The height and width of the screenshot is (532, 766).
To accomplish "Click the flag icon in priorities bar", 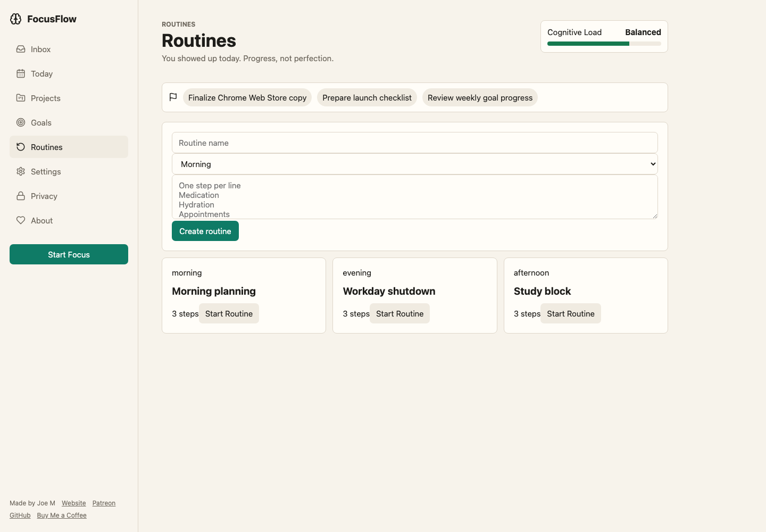I will pos(173,97).
